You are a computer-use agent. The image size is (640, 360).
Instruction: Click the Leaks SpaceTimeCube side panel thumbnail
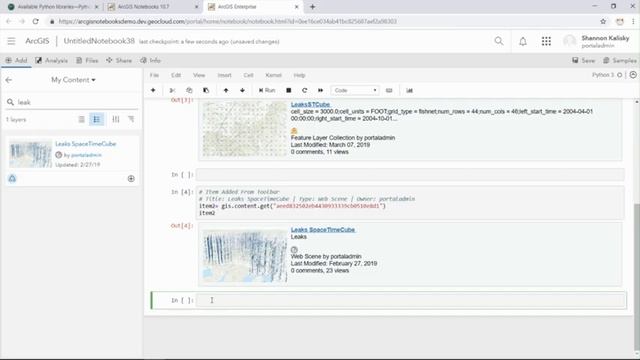(x=31, y=154)
